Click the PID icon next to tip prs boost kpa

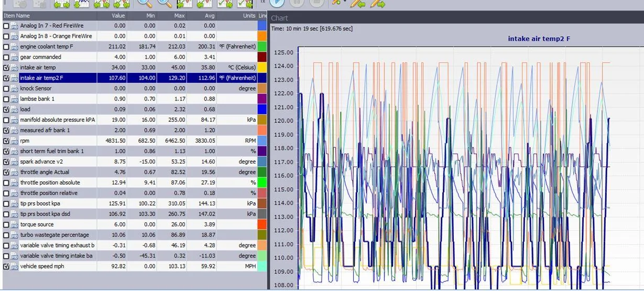[x=15, y=204]
